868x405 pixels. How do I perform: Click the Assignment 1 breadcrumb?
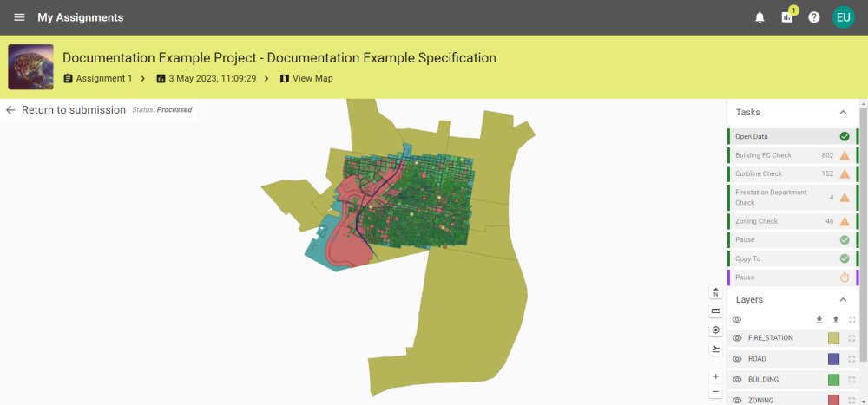[103, 79]
